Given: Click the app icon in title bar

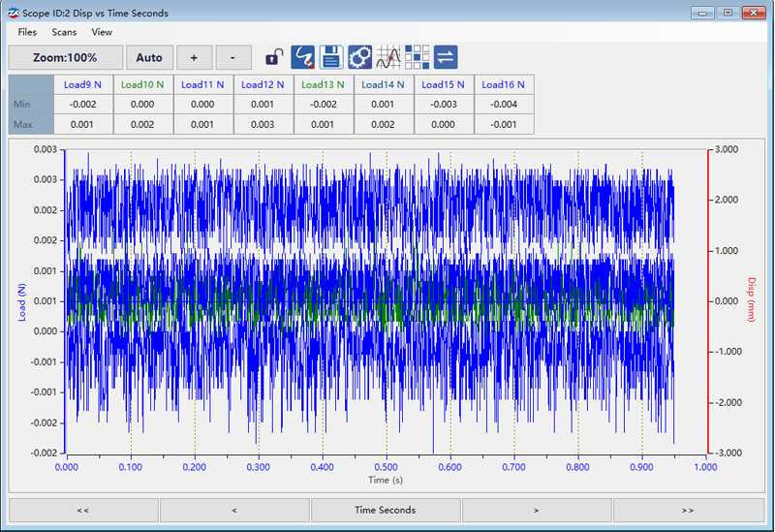Looking at the screenshot, I should 15,13.
